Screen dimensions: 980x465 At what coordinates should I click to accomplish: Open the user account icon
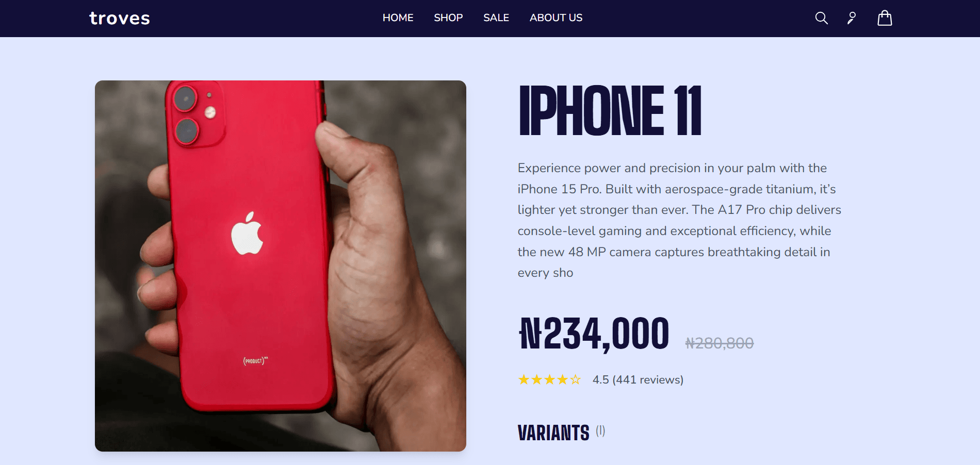852,18
